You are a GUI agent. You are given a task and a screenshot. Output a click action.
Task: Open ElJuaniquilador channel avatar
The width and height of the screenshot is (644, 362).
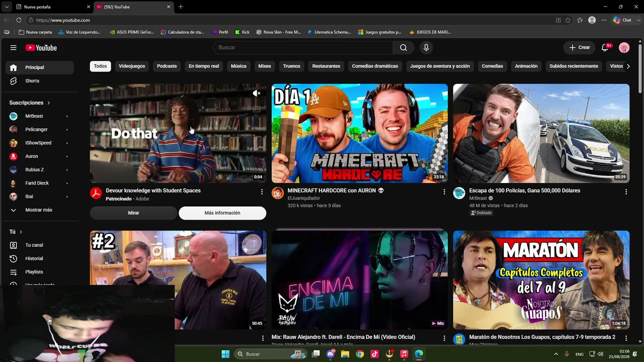click(x=278, y=193)
